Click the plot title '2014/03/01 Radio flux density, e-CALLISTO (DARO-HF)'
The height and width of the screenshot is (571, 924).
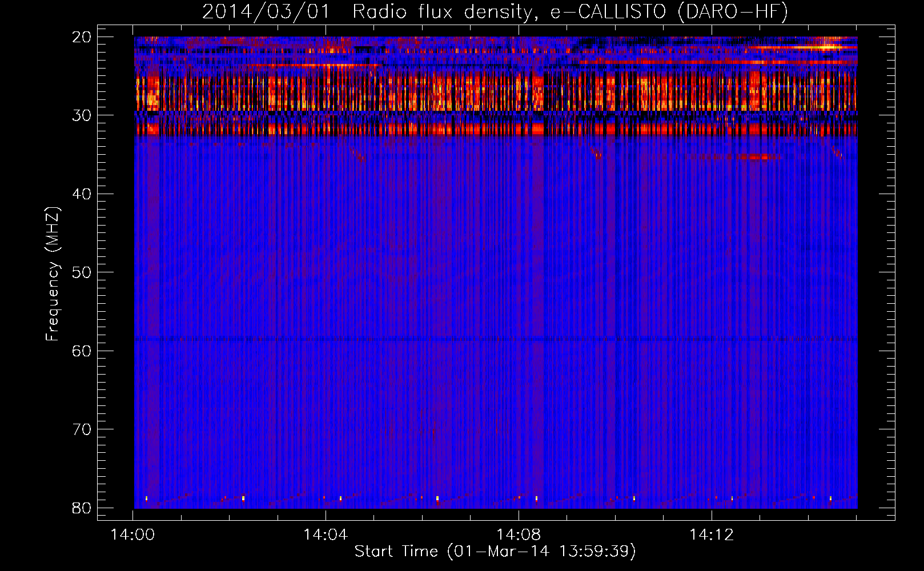click(495, 12)
